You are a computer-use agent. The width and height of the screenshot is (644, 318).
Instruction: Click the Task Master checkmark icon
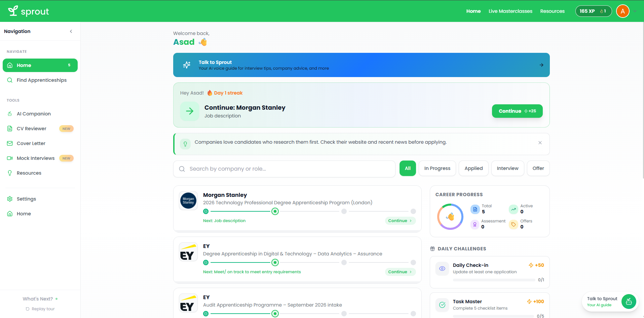[442, 305]
